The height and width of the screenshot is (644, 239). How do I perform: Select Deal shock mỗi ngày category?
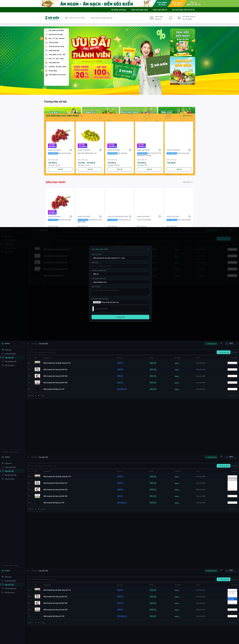(56, 35)
